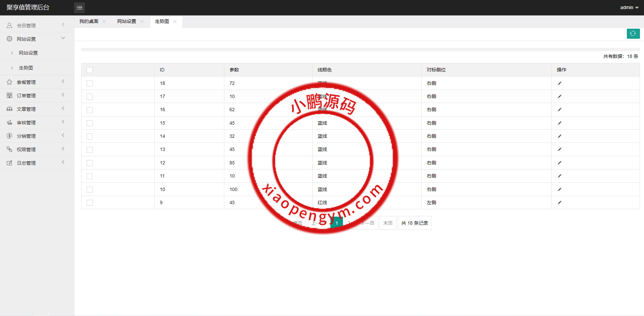Tick the checkbox for row ID 17

click(x=90, y=97)
